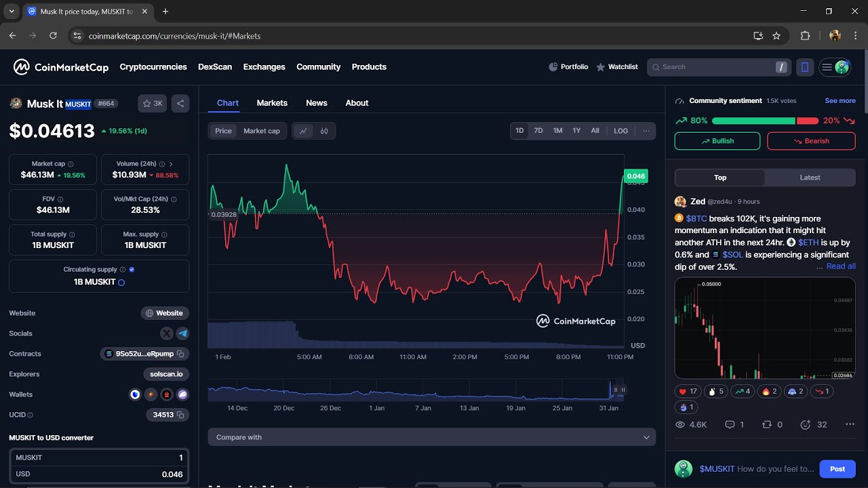868x488 pixels.
Task: Copy the UCID 34513 value
Action: (180, 415)
